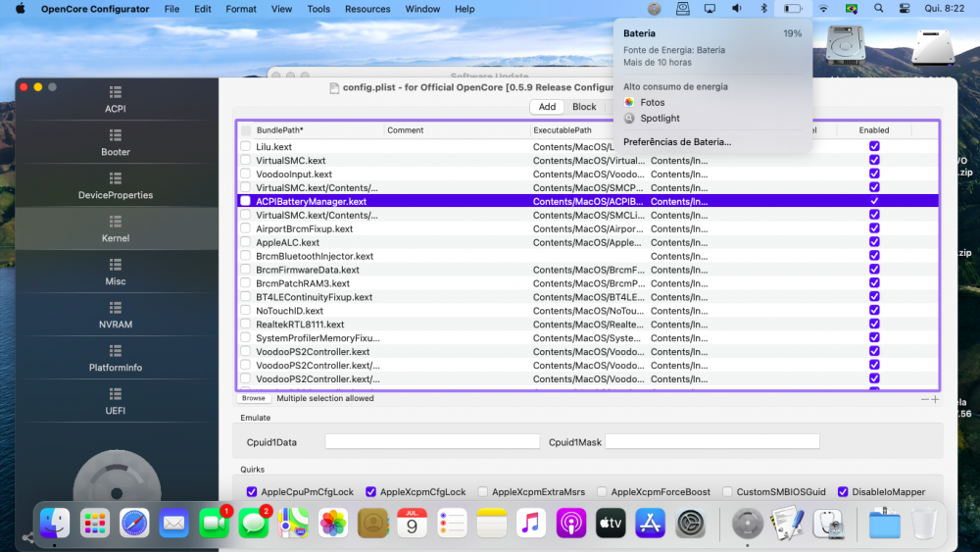This screenshot has width=980, height=552.
Task: Click the Wi-Fi icon in menu bar
Action: [824, 9]
